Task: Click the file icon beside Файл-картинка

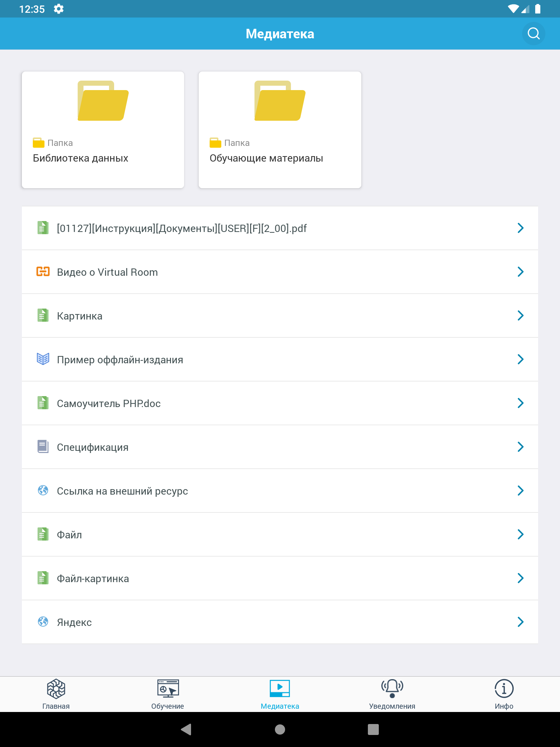Action: pos(43,578)
